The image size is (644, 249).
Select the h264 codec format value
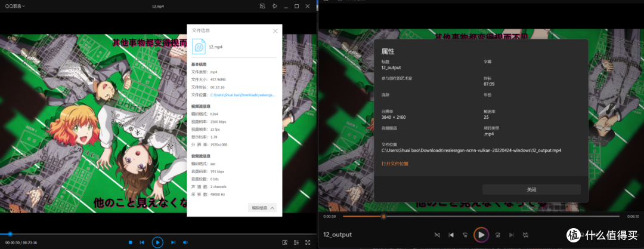point(213,114)
